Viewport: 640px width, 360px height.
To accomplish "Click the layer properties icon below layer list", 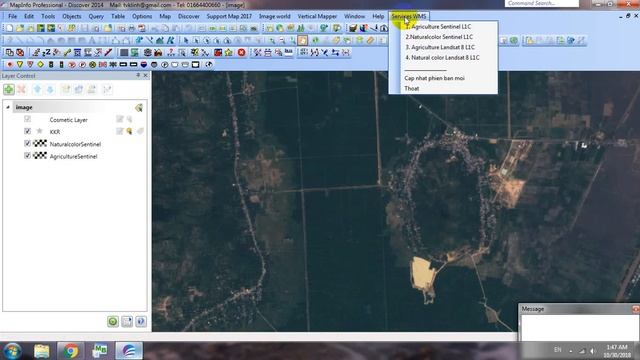I will (x=127, y=322).
